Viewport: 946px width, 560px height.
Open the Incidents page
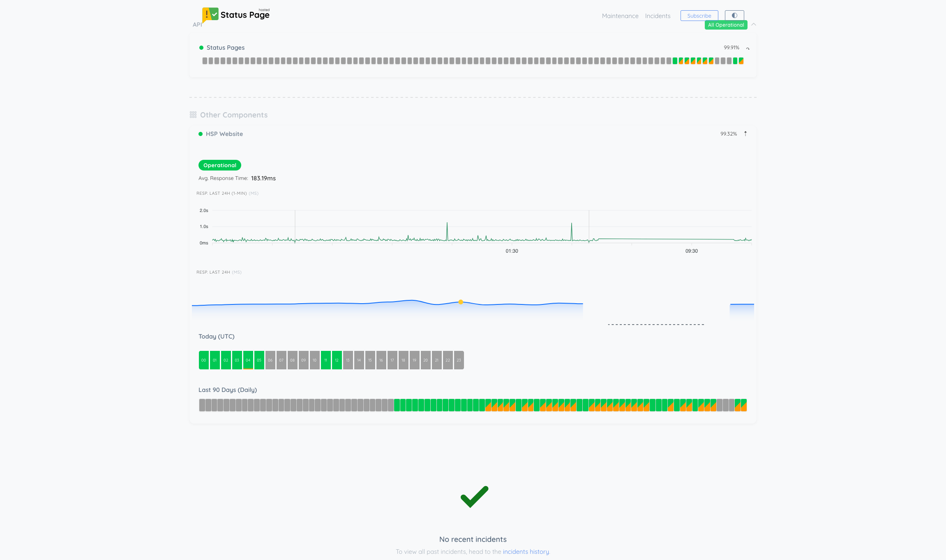pos(658,16)
